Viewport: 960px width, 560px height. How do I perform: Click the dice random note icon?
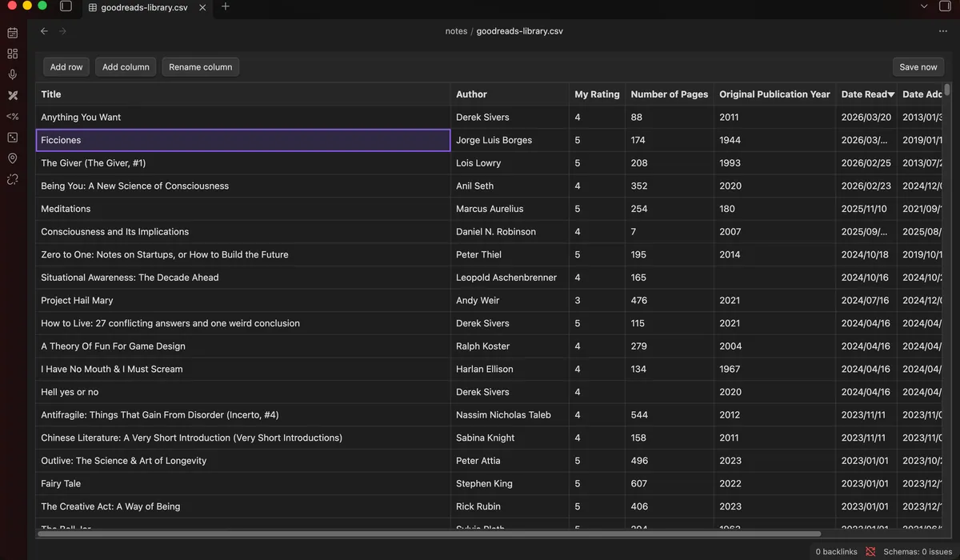pos(12,138)
